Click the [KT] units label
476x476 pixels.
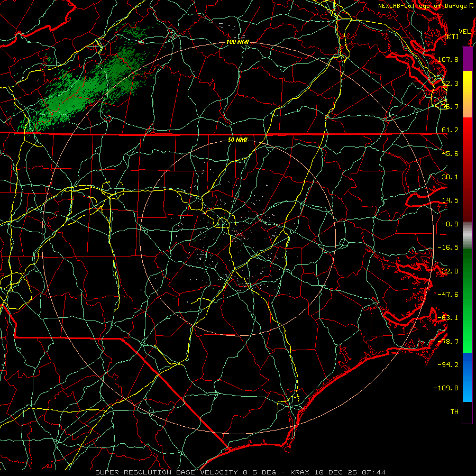click(452, 36)
